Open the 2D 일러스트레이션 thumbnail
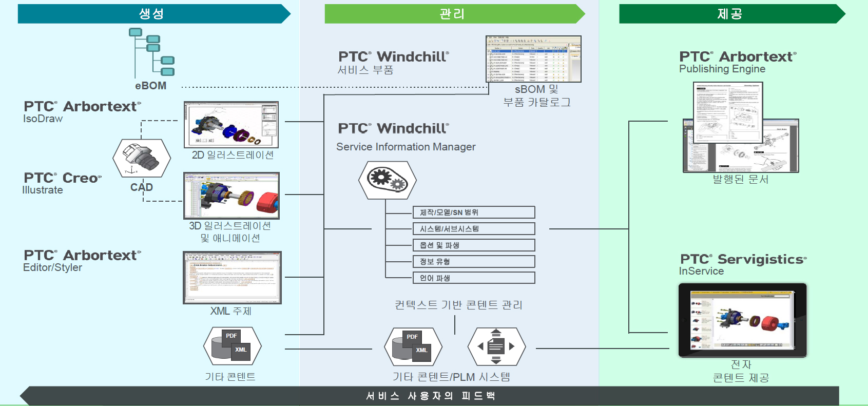This screenshot has width=868, height=406. click(232, 125)
